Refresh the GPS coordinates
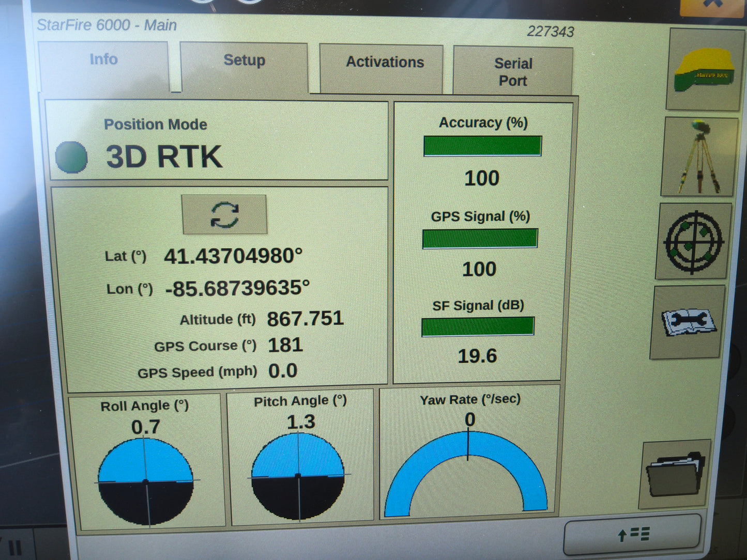 (x=224, y=214)
